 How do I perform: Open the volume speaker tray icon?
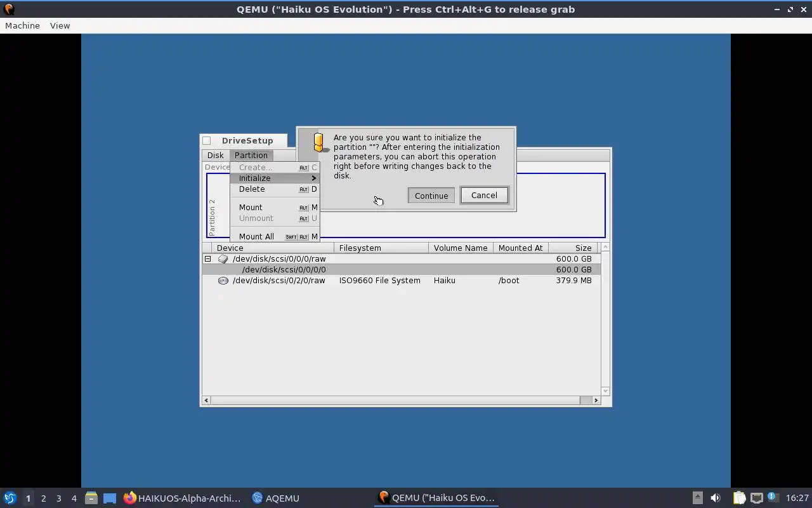click(716, 498)
